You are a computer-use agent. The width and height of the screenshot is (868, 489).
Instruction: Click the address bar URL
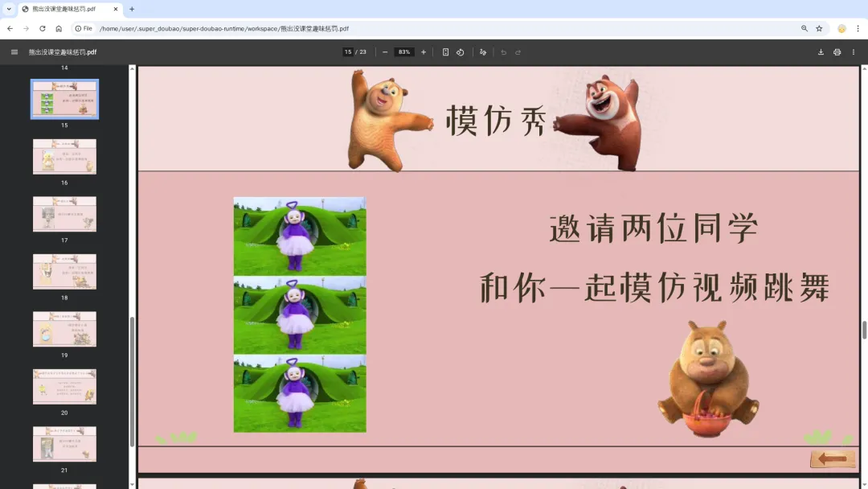click(x=224, y=28)
